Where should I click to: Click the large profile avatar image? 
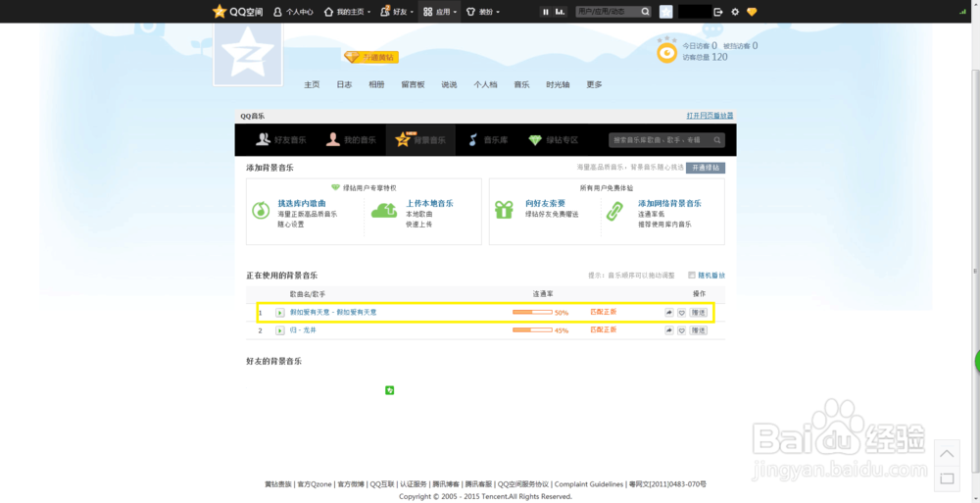click(248, 54)
